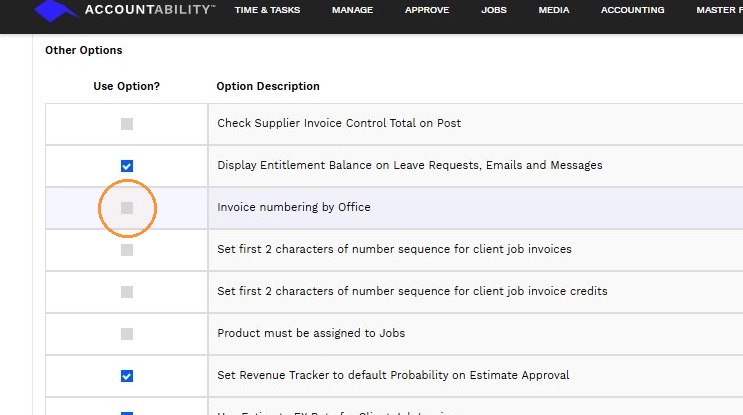Screen dimensions: 743x415
Task: Open the Master Files menu
Action: [x=719, y=10]
